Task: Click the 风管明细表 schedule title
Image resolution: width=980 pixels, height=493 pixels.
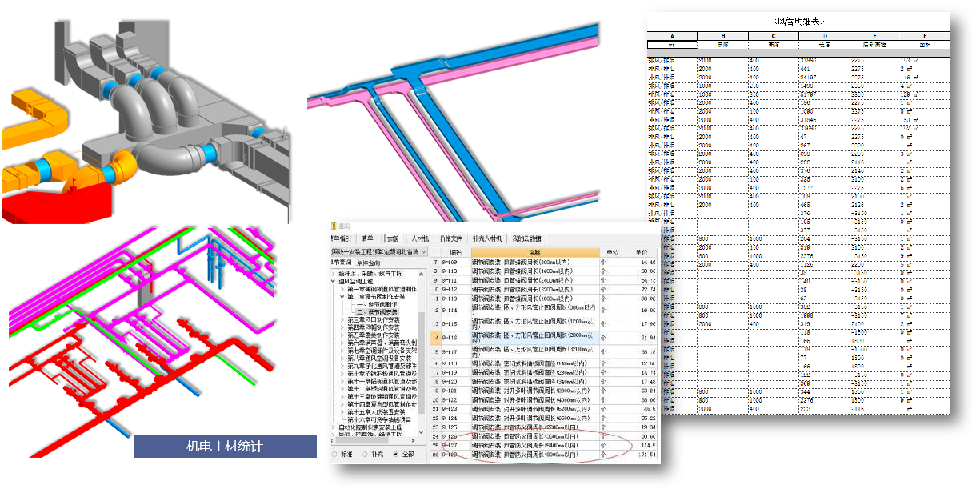Action: click(x=798, y=22)
